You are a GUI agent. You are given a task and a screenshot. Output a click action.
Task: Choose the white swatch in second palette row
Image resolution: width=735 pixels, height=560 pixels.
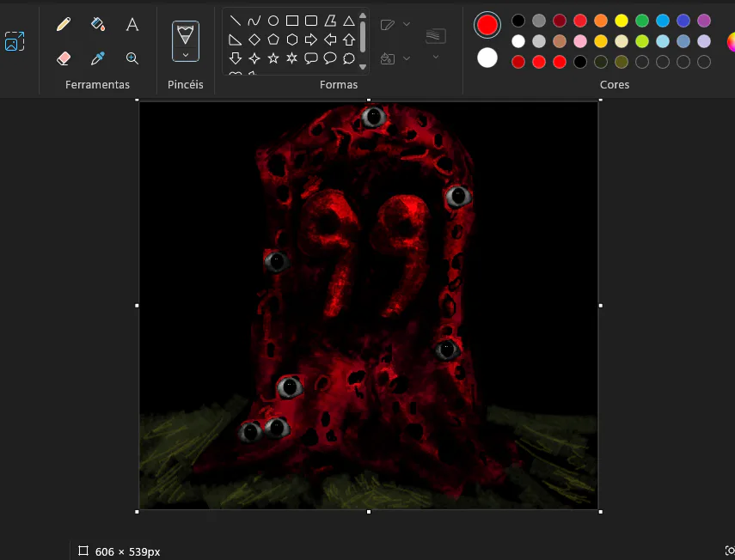tap(518, 41)
